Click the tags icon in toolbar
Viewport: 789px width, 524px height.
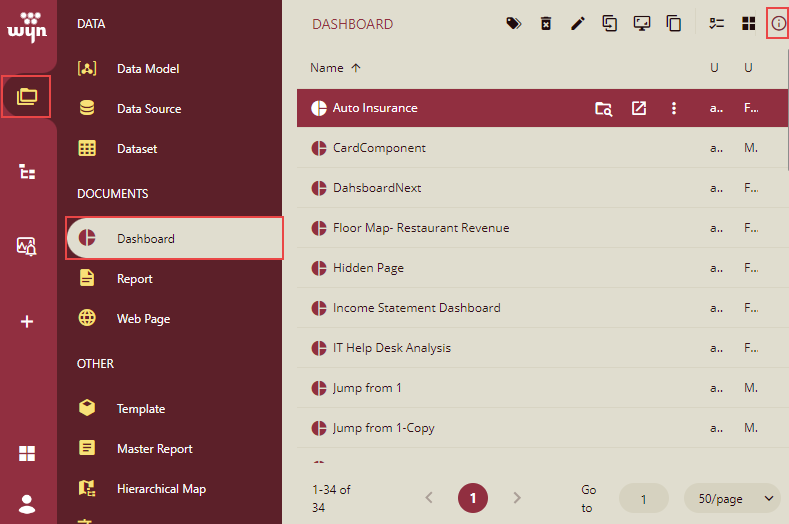[x=514, y=23]
